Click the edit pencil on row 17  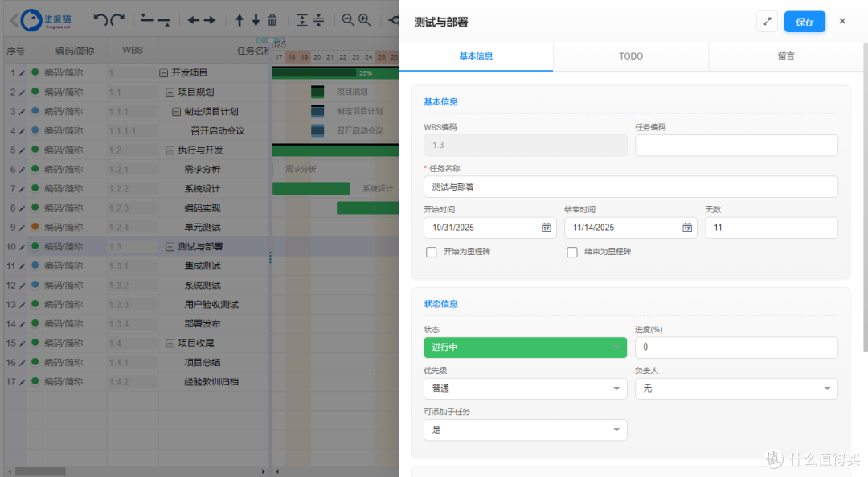22,382
